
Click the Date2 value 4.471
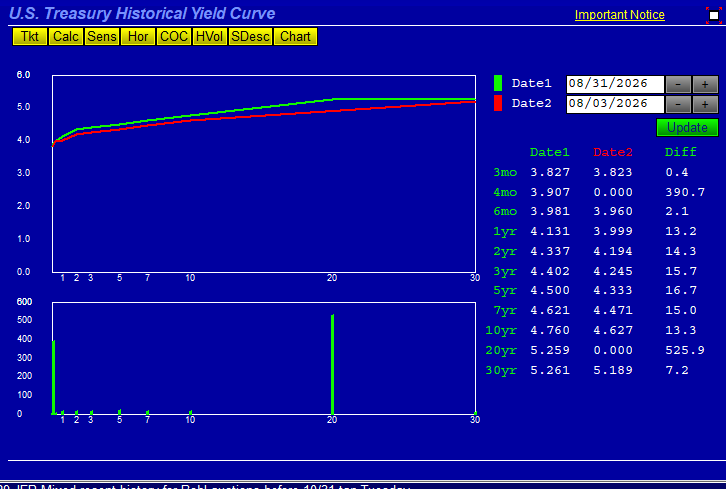pyautogui.click(x=613, y=310)
